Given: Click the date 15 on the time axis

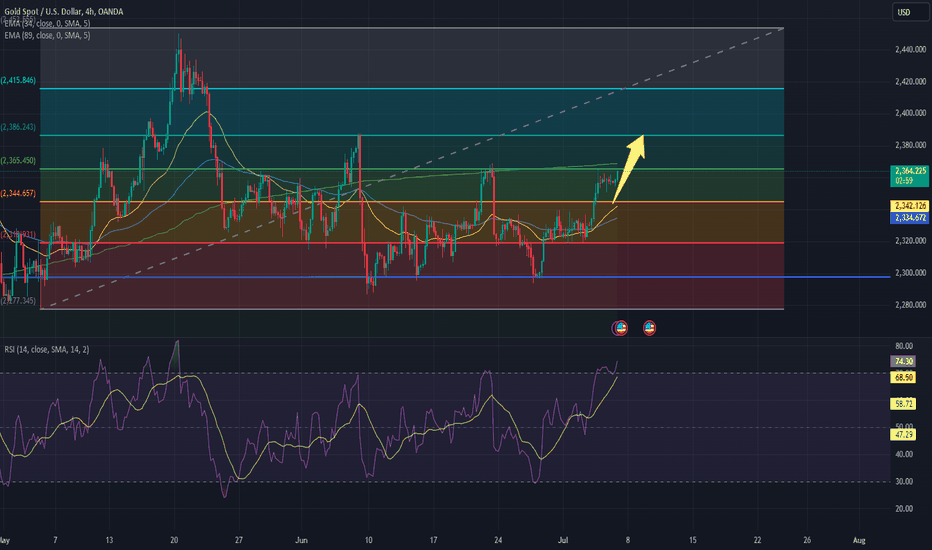Looking at the screenshot, I should tap(692, 540).
